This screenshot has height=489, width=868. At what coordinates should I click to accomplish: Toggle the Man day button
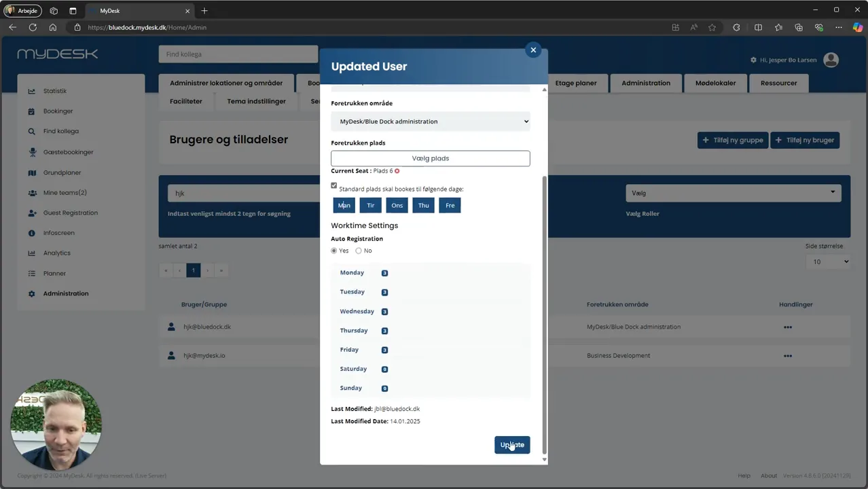tap(344, 205)
